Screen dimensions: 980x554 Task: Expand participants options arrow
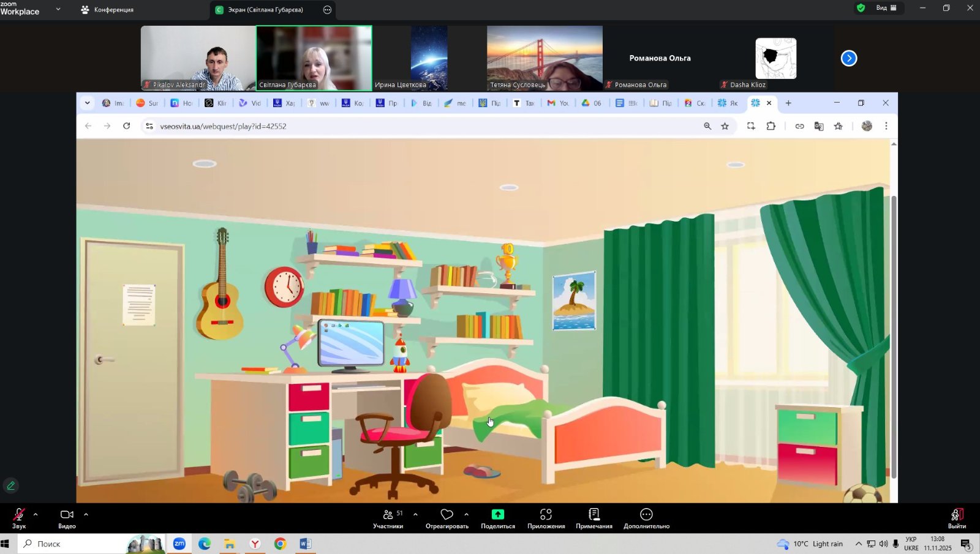click(x=415, y=514)
